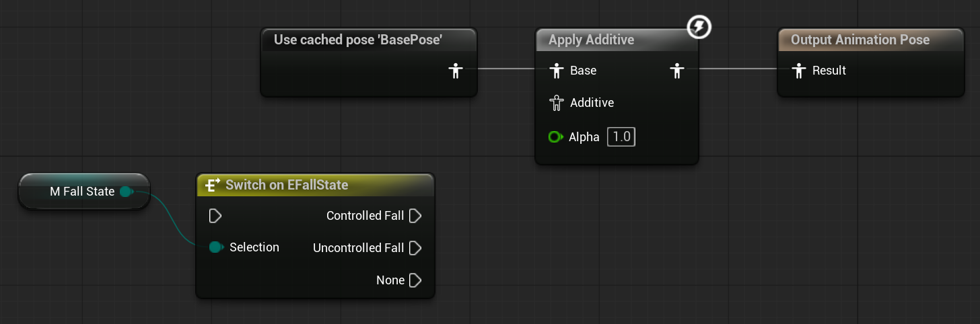
Task: Select the Apply Additive node title
Action: click(x=591, y=40)
